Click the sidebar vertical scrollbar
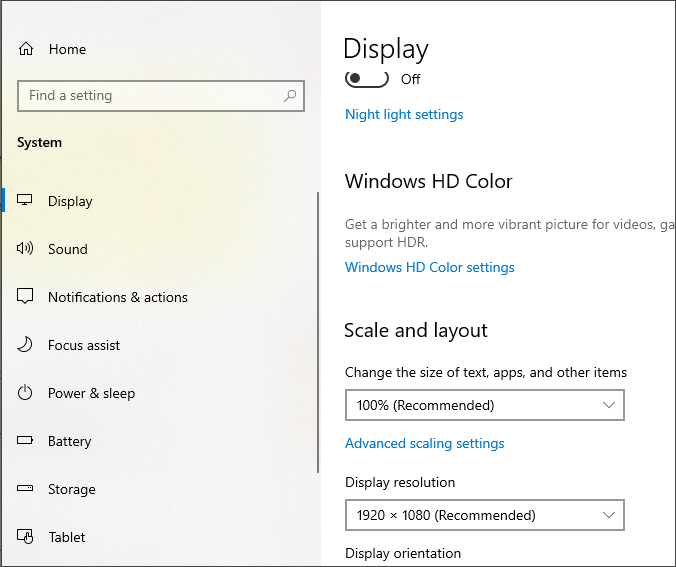This screenshot has width=676, height=567. [318, 330]
